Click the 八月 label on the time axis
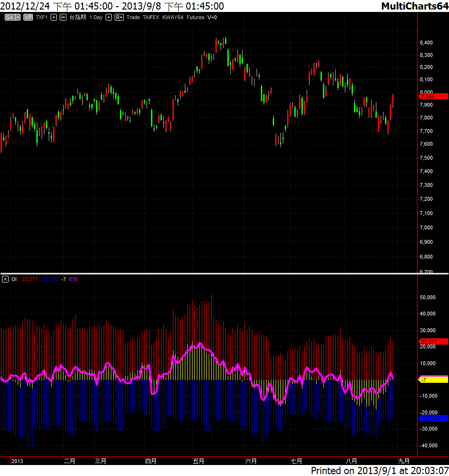The width and height of the screenshot is (449, 476). point(351,461)
